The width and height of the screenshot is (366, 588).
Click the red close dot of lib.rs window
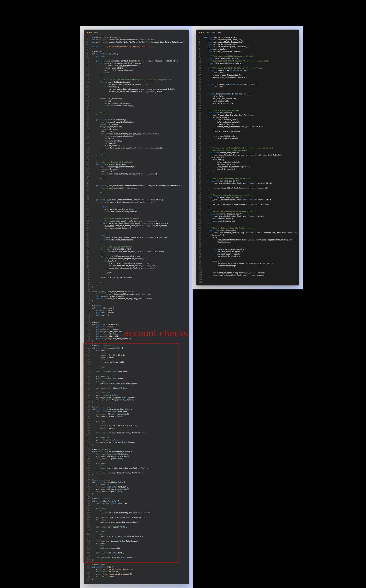[x=87, y=32]
